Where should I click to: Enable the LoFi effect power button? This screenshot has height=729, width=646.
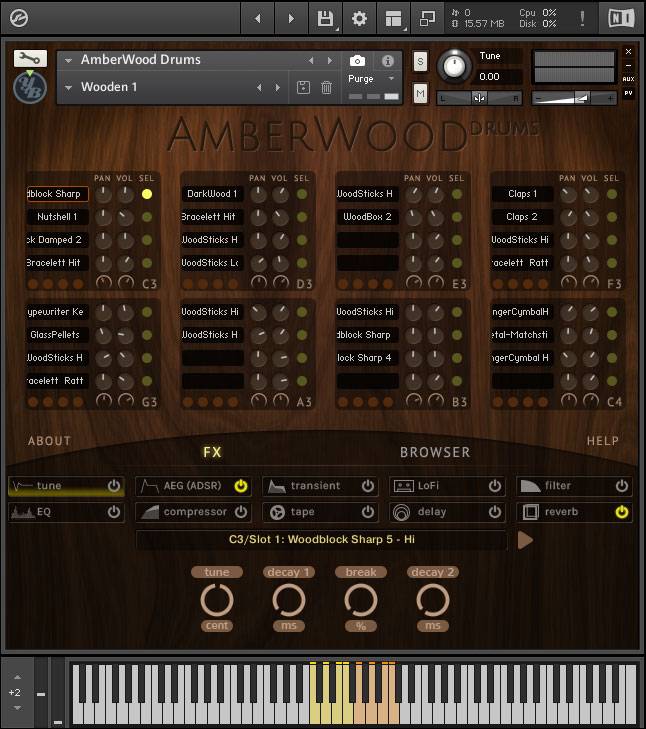[495, 486]
